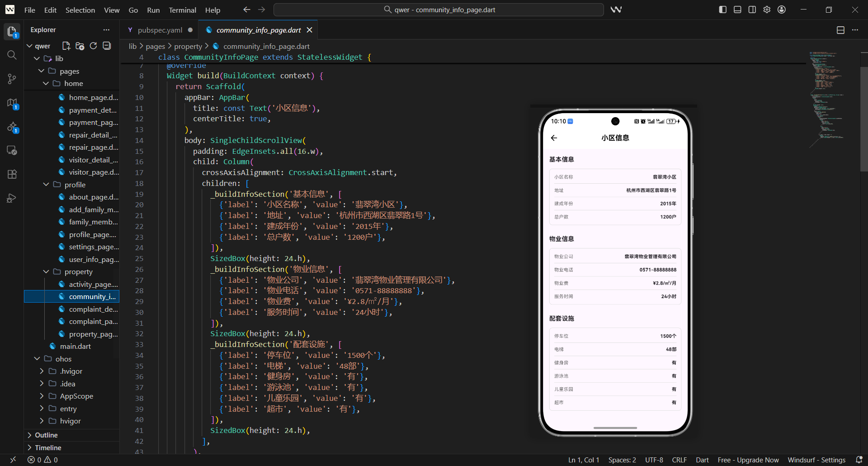The width and height of the screenshot is (868, 466).
Task: Click the CRLF line ending indicator
Action: click(679, 460)
